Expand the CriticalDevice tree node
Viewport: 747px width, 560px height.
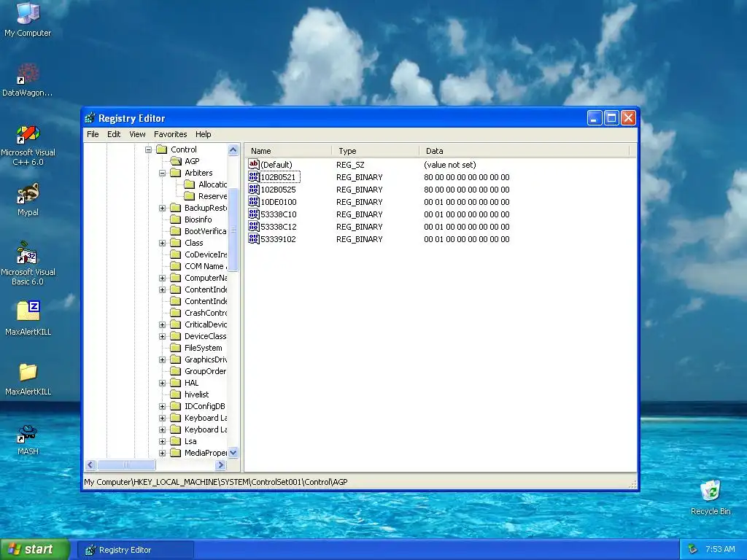162,324
